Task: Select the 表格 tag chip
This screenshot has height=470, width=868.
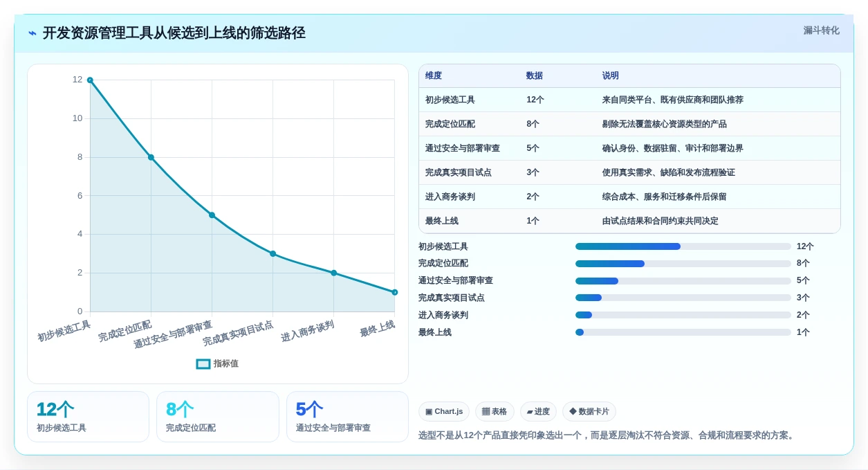Action: [x=495, y=411]
